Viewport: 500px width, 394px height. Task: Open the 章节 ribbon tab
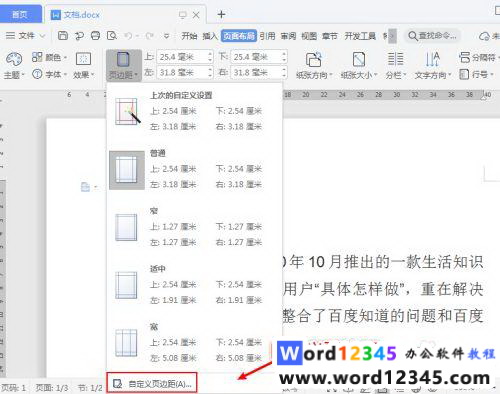[x=330, y=36]
